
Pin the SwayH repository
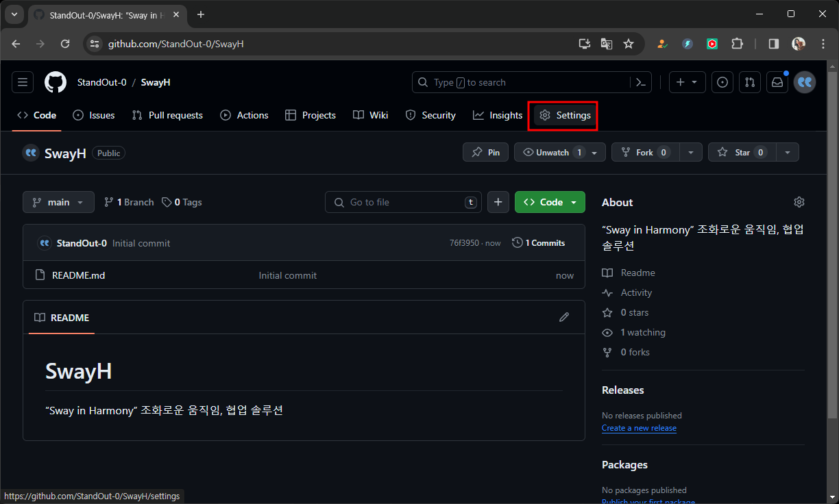coord(486,153)
